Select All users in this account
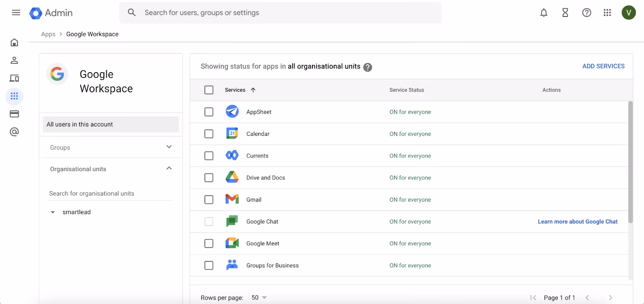The image size is (644, 304). coord(111,124)
